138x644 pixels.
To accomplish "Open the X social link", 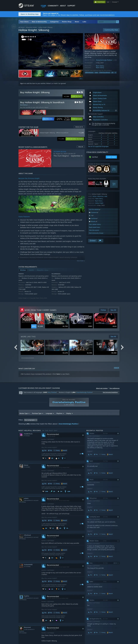I will tap(103, 216).
